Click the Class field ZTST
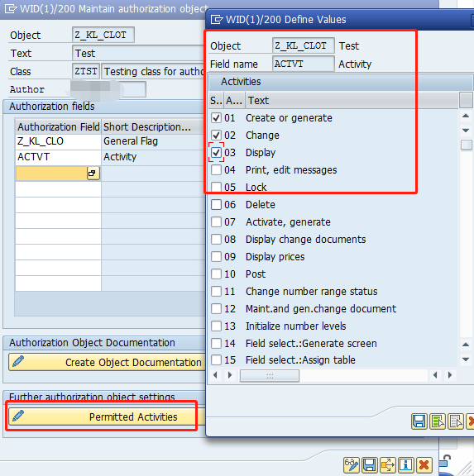 tap(86, 71)
